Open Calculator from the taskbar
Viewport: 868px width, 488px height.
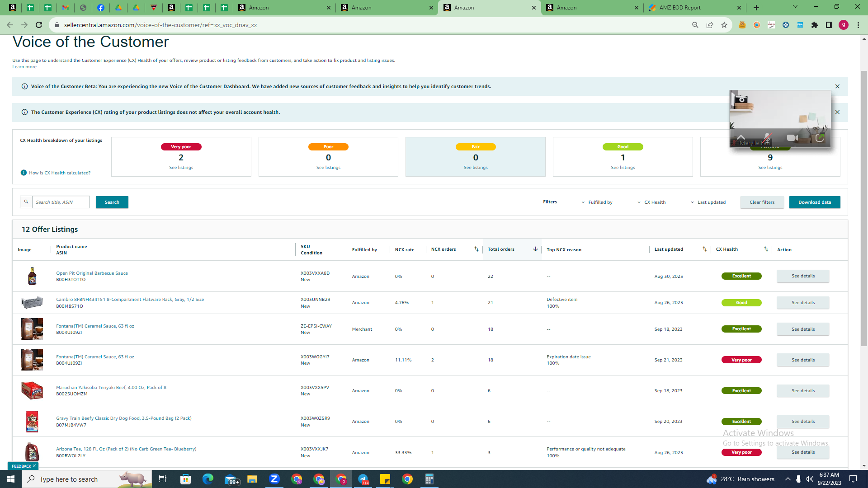click(x=429, y=479)
